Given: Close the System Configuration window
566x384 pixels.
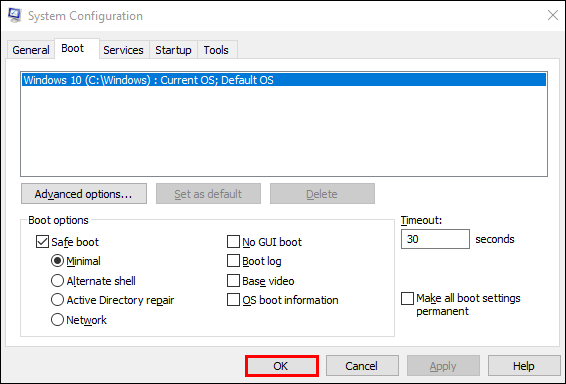Looking at the screenshot, I should 553,15.
